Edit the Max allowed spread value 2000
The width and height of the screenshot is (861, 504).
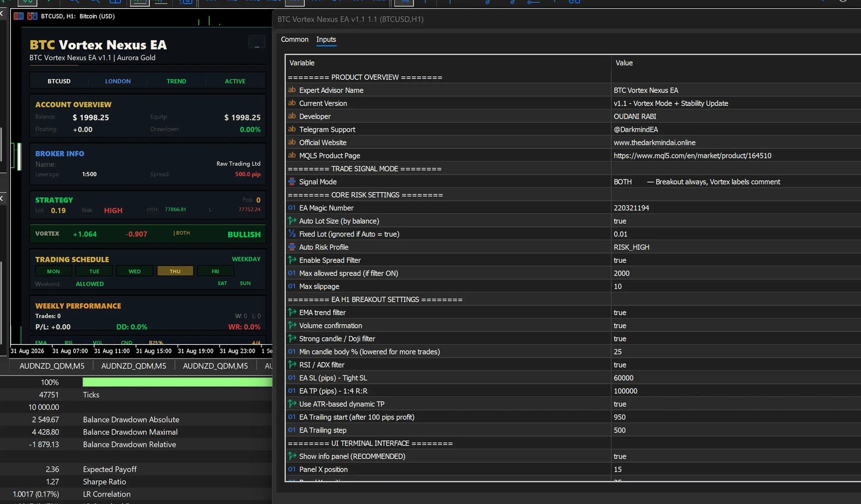click(736, 273)
